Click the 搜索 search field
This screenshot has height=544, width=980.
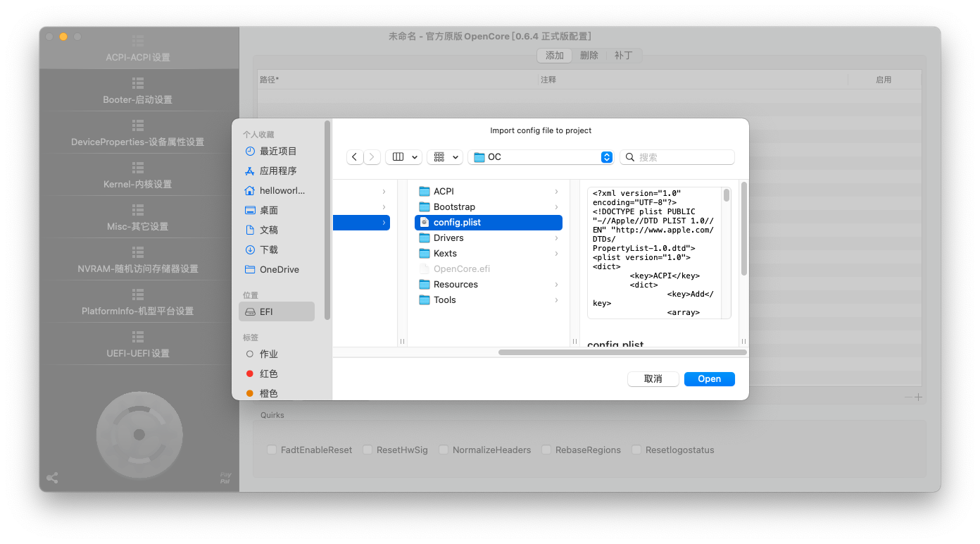click(677, 157)
